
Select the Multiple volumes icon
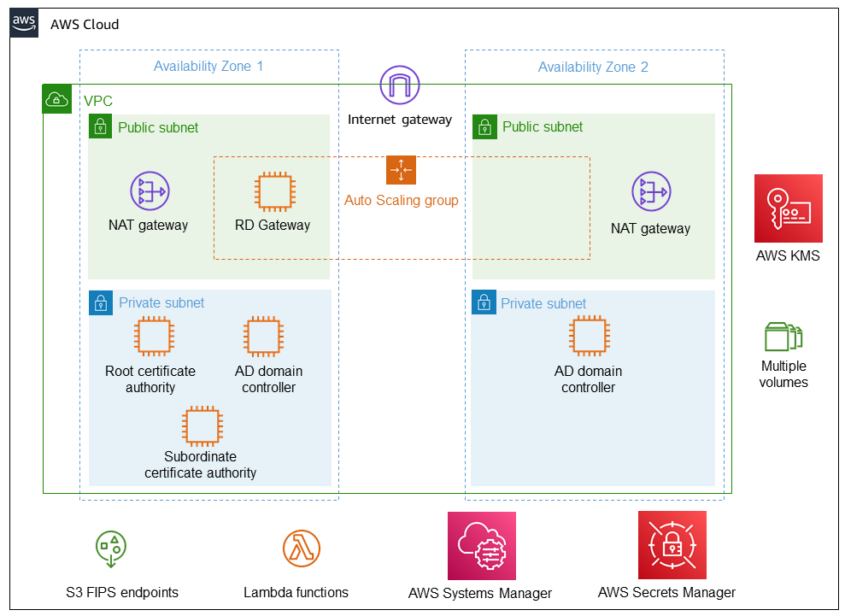(783, 337)
